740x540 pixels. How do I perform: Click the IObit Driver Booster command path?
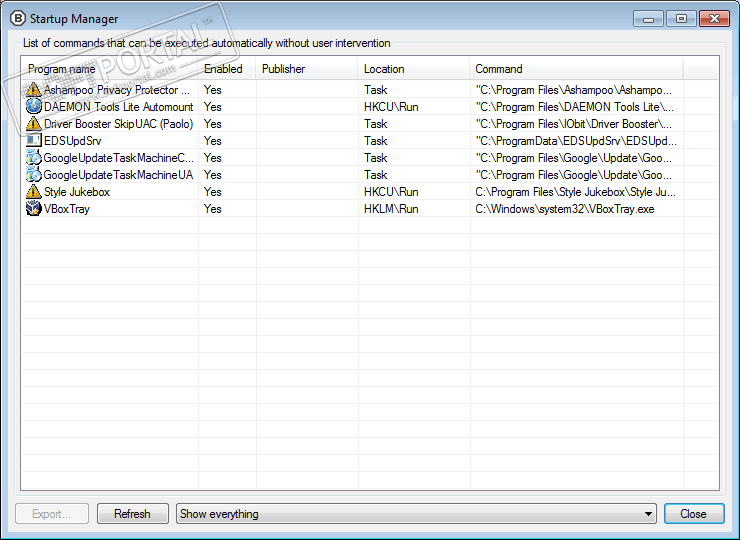(x=574, y=124)
